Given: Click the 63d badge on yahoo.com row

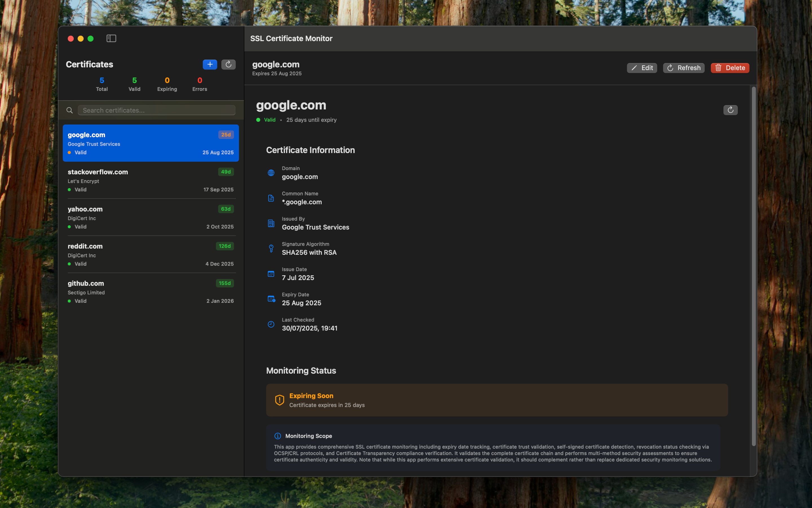Looking at the screenshot, I should click(x=226, y=209).
